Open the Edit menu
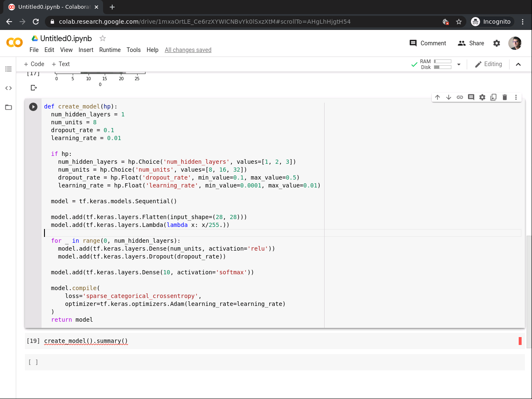The image size is (532, 399). [49, 50]
